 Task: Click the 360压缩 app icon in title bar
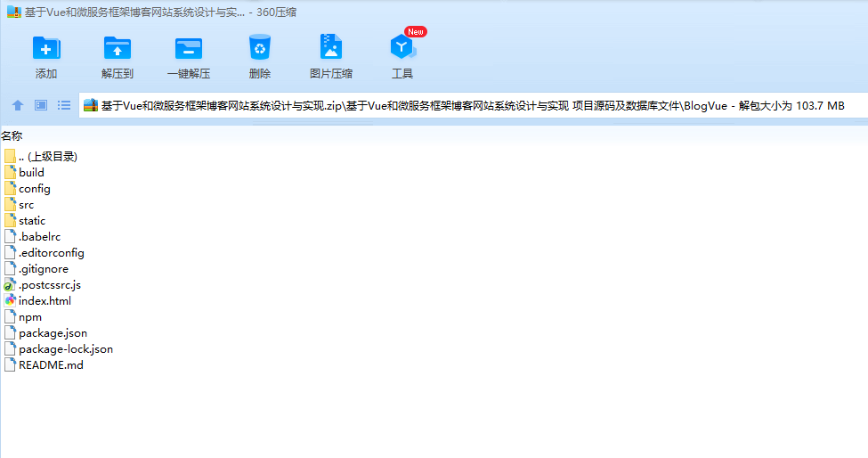(x=14, y=12)
